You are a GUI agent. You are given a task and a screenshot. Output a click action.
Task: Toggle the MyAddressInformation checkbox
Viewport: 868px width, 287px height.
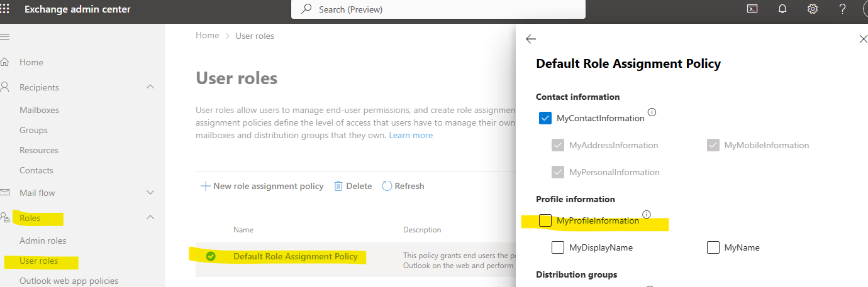point(558,145)
